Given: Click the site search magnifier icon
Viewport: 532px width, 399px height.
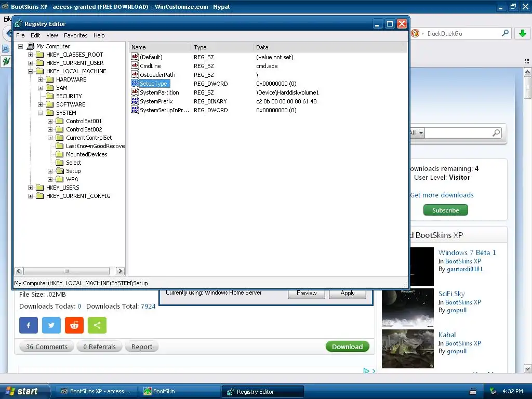Looking at the screenshot, I should (x=496, y=132).
